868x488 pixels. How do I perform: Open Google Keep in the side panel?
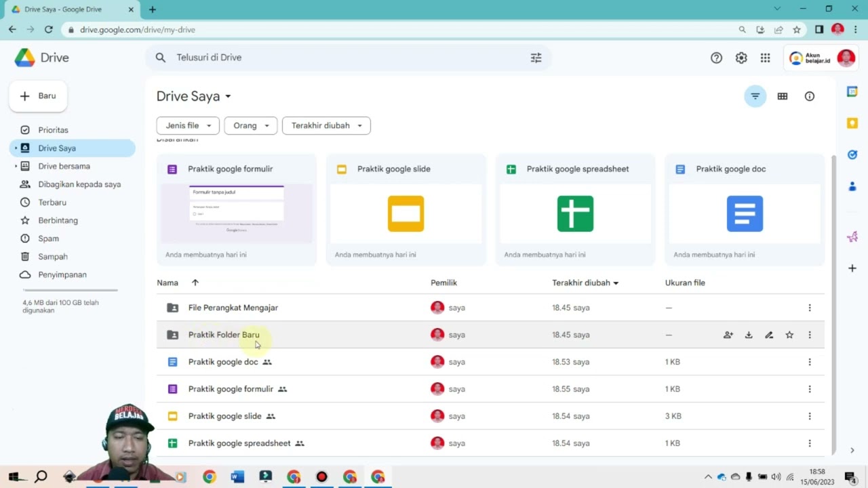[x=852, y=123]
